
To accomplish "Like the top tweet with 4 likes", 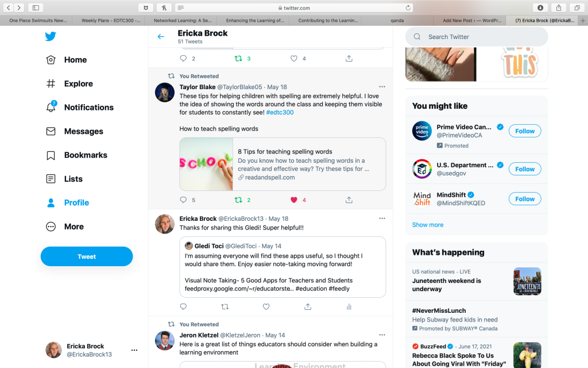I will (x=293, y=58).
